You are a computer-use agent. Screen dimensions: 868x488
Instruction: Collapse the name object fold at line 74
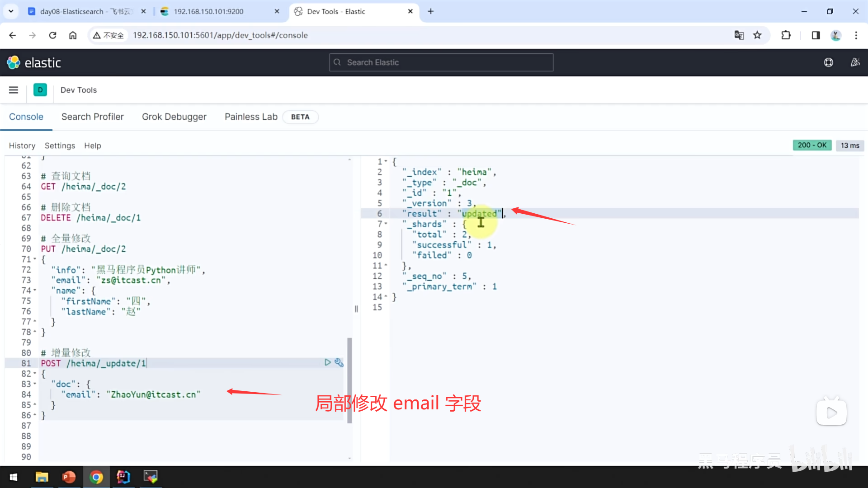[x=35, y=291]
